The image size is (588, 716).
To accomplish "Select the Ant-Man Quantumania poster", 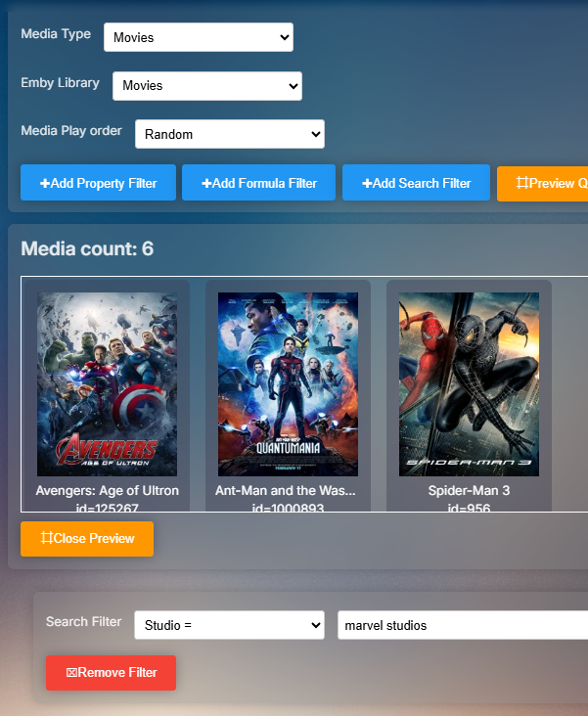I will click(288, 384).
